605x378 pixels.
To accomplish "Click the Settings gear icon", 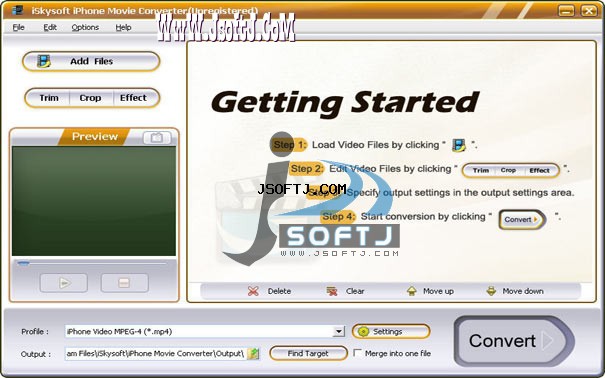I will click(x=363, y=331).
